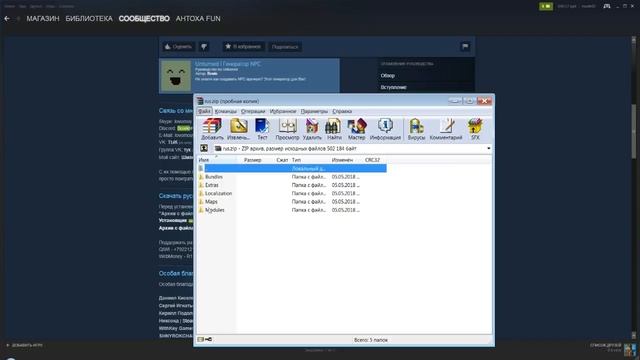The width and height of the screenshot is (640, 360).
Task: Click the Извлечь (Extract) toolbar icon
Action: [x=238, y=129]
